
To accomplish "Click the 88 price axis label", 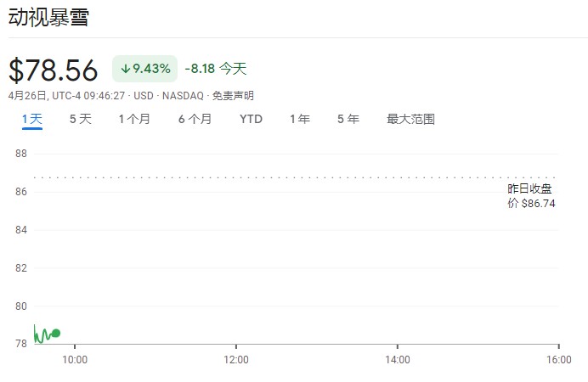I will click(x=21, y=154).
